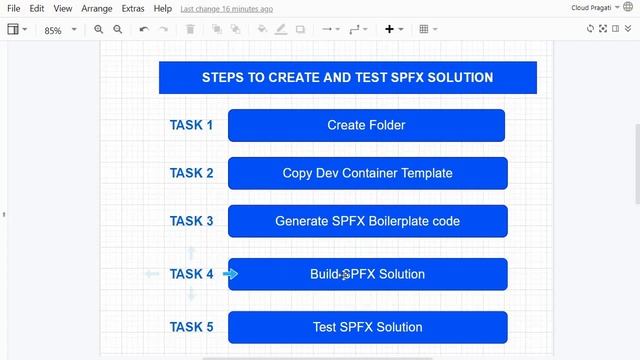The image size is (640, 360).
Task: Click the bring to front icon
Action: tap(217, 29)
